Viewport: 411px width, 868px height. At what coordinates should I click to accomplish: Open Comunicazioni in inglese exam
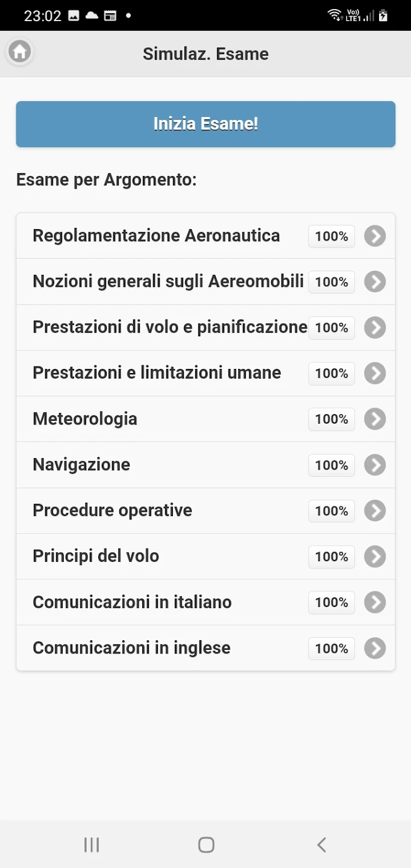132,647
